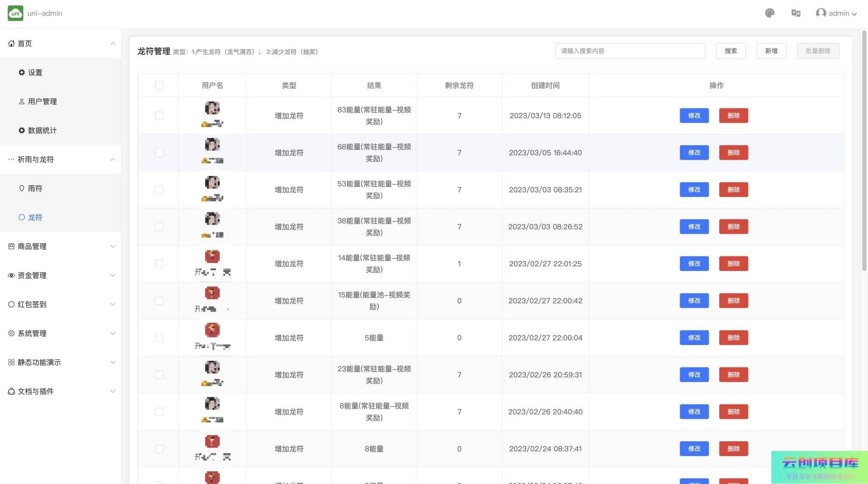This screenshot has width=868, height=484.
Task: Click the vertical page scrollbar
Action: (864, 151)
